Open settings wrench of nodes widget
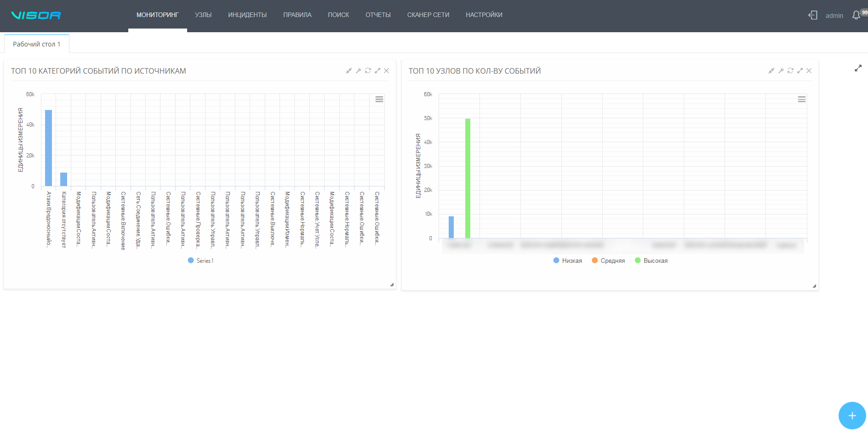 click(x=781, y=70)
